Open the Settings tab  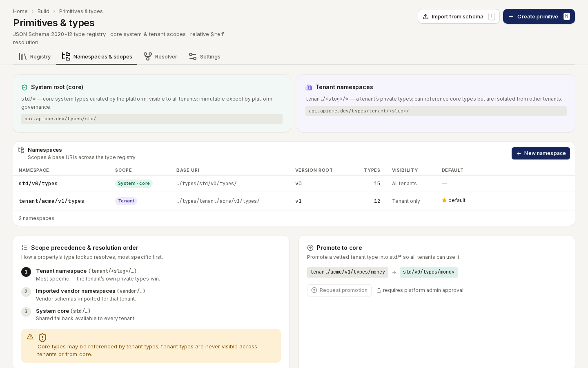click(205, 56)
